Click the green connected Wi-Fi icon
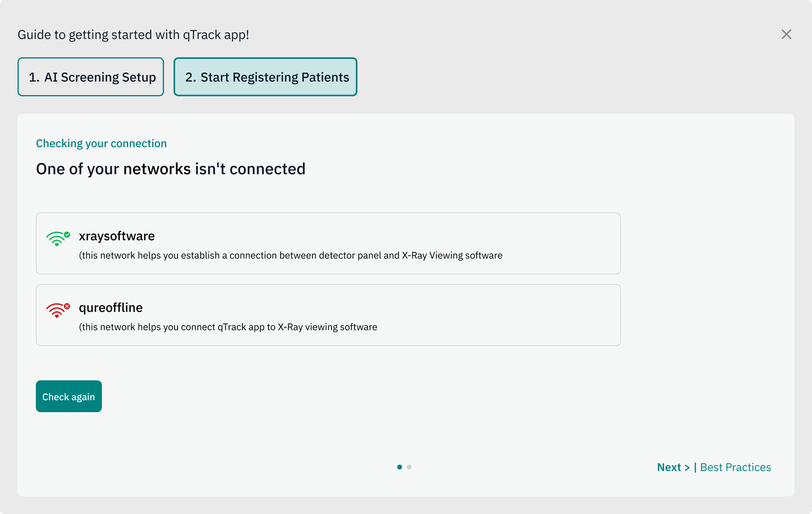Image resolution: width=812 pixels, height=514 pixels. pos(58,238)
